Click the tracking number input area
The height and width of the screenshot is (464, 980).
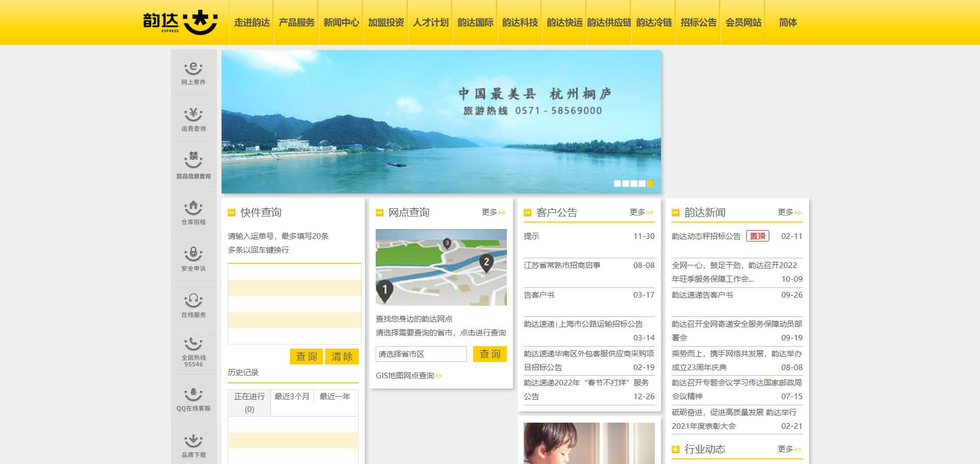tap(294, 303)
